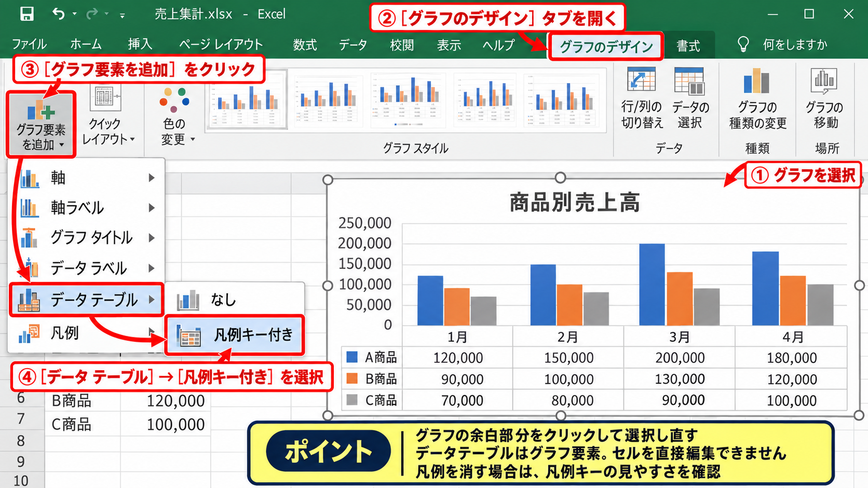
Task: Click the gray C商品 bar for 4月
Action: [820, 305]
